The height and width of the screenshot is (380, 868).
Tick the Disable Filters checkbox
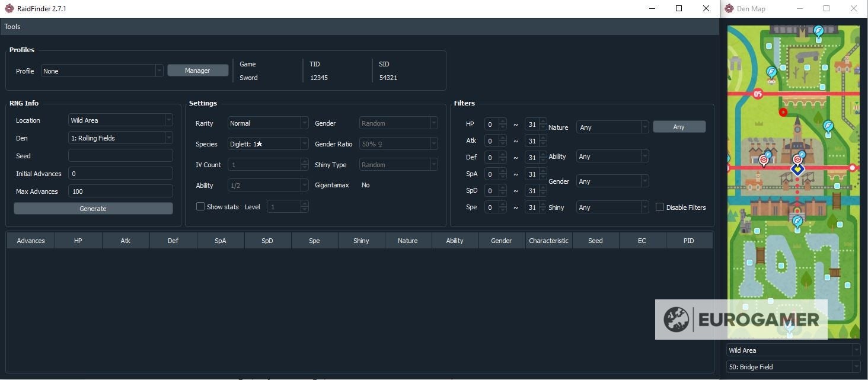click(x=660, y=207)
